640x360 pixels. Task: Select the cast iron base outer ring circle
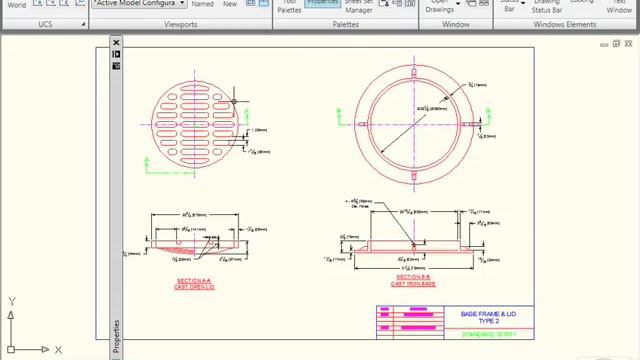pos(414,125)
